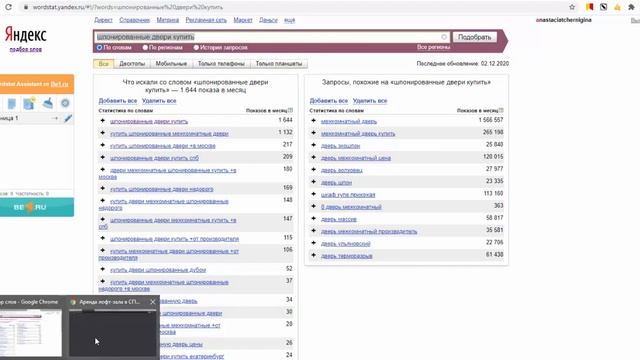640x360 pixels.
Task: Click 'Удалить все' in the left results column
Action: point(159,101)
